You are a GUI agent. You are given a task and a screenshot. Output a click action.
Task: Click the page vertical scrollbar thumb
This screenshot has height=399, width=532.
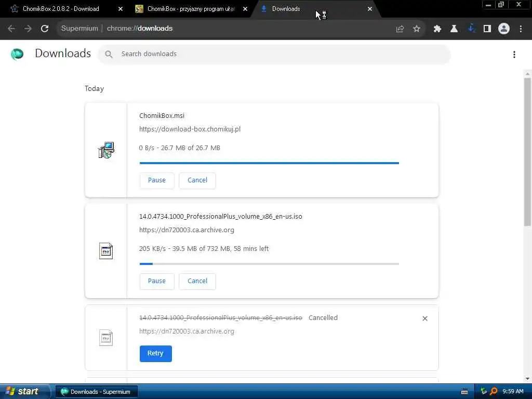[x=527, y=152]
